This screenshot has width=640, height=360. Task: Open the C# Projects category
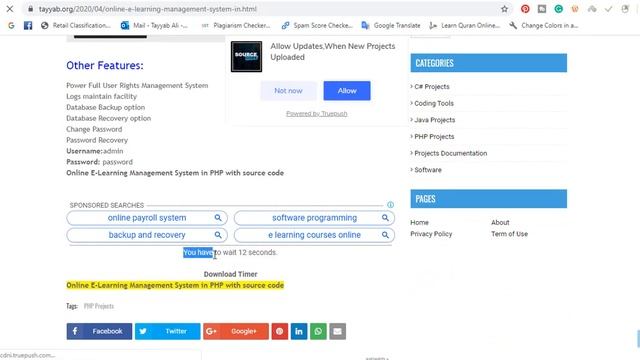pyautogui.click(x=431, y=87)
